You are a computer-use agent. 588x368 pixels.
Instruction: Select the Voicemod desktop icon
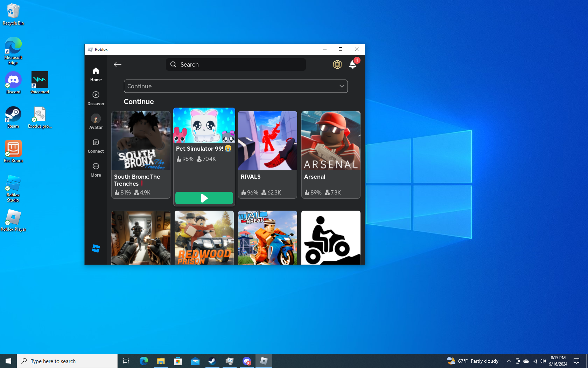(40, 83)
